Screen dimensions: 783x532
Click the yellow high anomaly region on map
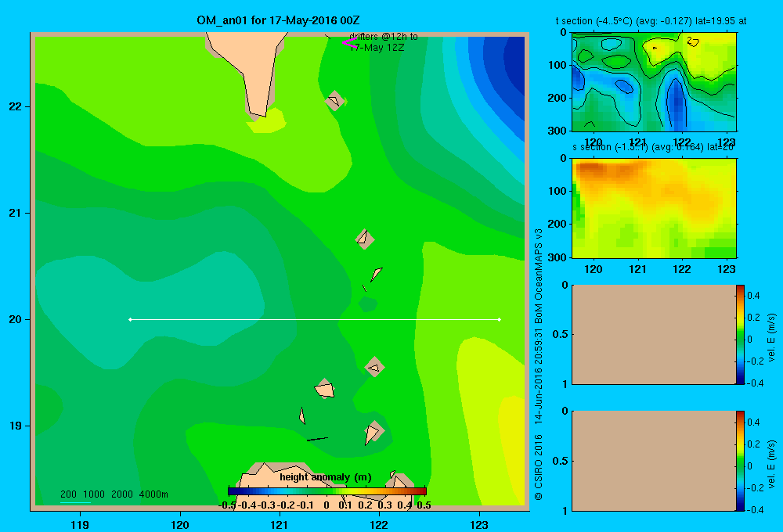(512, 439)
